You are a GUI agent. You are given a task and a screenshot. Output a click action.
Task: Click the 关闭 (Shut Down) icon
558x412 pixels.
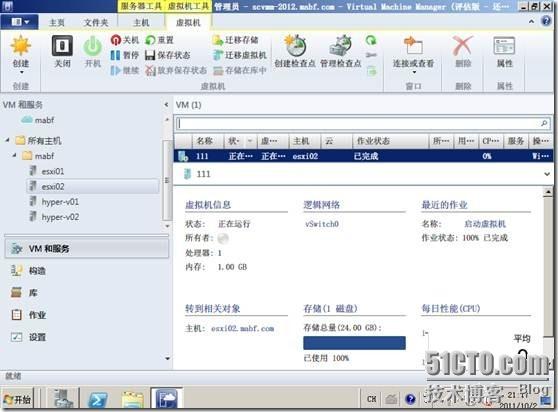coord(62,46)
